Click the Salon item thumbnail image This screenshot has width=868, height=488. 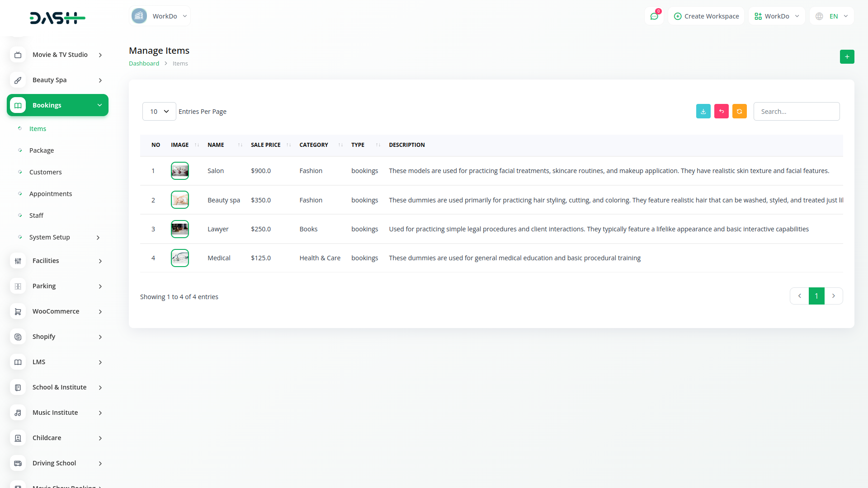point(180,171)
